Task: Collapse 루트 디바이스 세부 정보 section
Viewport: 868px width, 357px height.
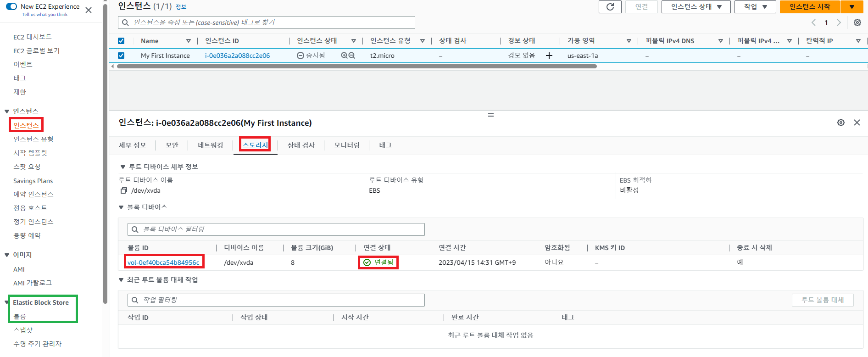Action: click(122, 167)
